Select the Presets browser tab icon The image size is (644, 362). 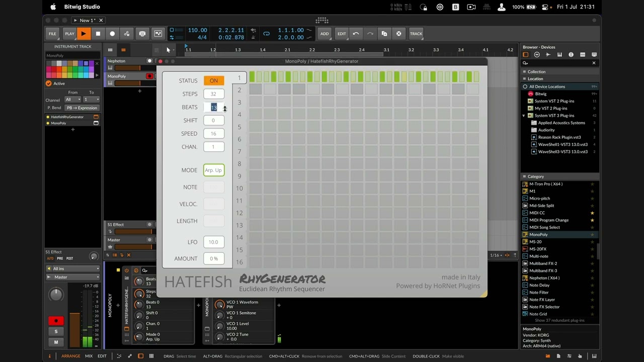(x=537, y=54)
